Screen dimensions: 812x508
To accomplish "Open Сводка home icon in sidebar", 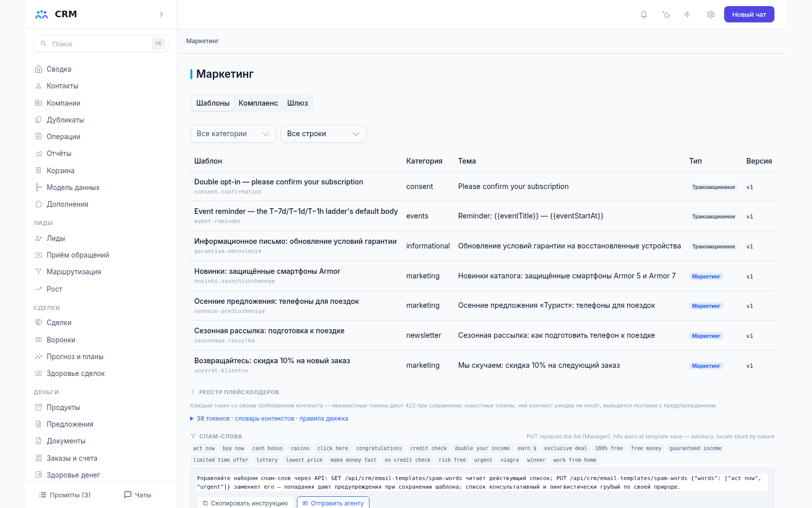I will 39,69.
